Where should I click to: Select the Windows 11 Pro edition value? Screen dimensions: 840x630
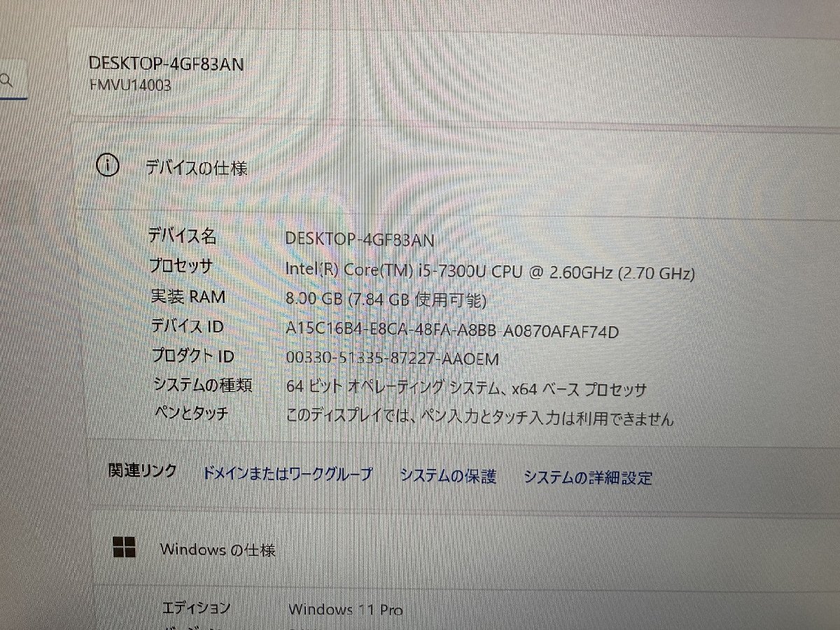(346, 610)
